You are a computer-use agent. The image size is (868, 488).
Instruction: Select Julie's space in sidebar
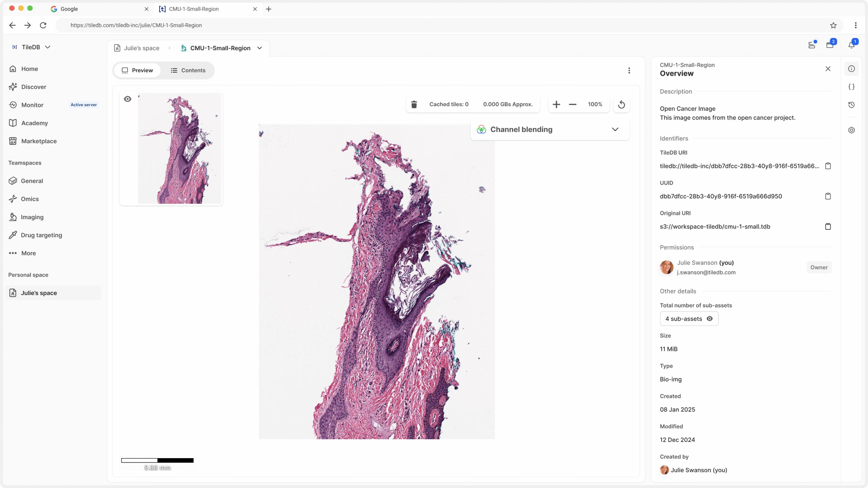click(x=54, y=293)
